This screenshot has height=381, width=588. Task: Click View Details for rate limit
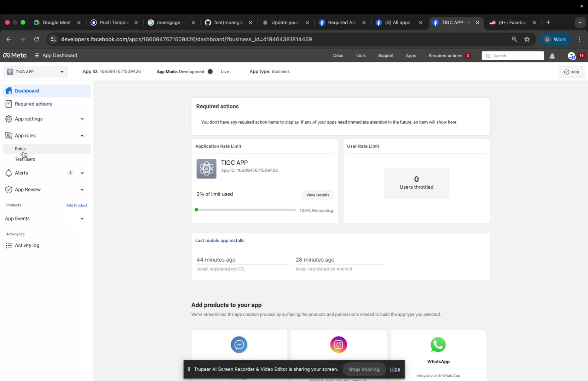tap(317, 195)
